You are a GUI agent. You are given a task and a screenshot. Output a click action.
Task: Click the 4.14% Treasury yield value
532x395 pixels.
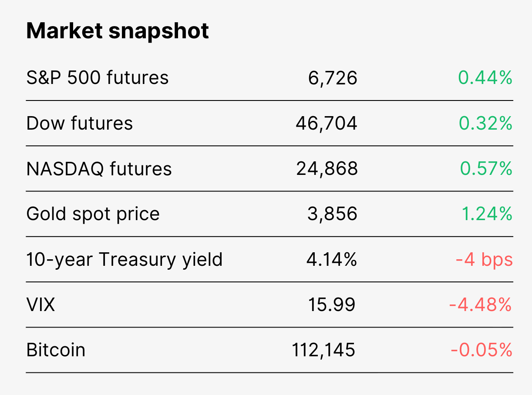pos(332,259)
